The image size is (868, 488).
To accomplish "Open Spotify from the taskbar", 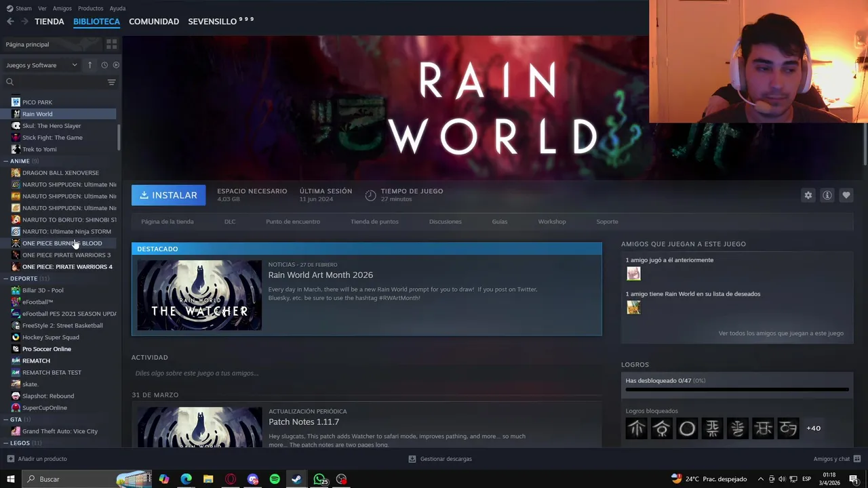I will pyautogui.click(x=275, y=479).
